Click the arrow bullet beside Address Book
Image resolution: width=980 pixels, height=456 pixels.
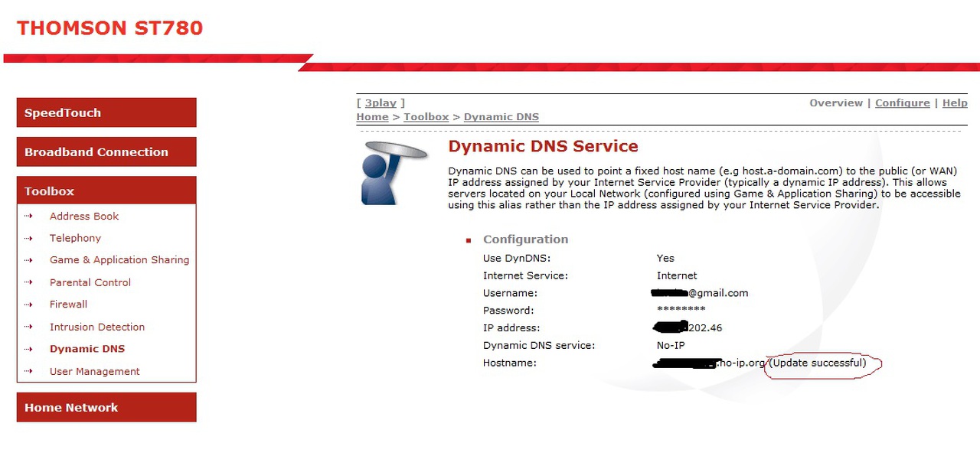[x=29, y=217]
